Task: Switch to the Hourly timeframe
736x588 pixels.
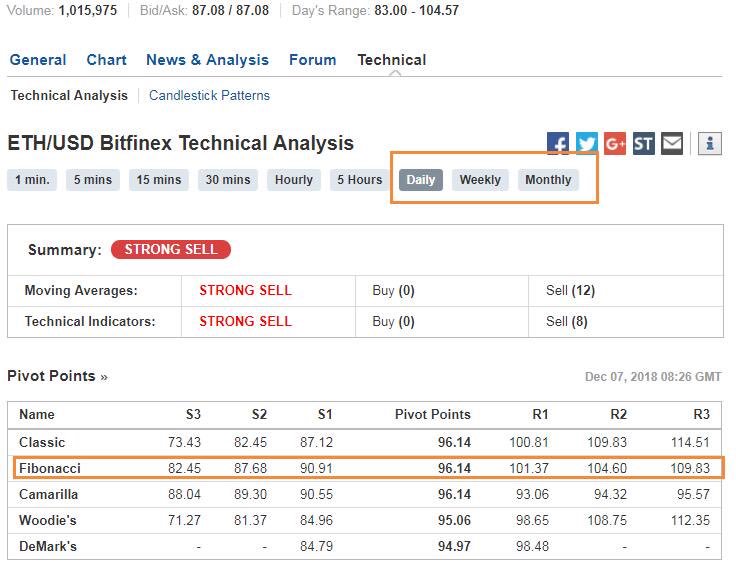Action: 294,180
